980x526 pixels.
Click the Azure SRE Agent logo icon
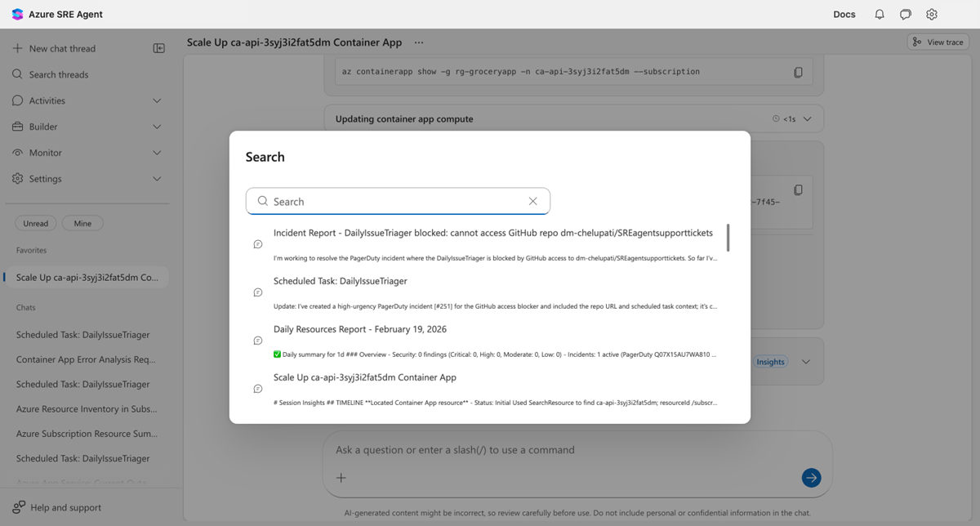(x=17, y=14)
